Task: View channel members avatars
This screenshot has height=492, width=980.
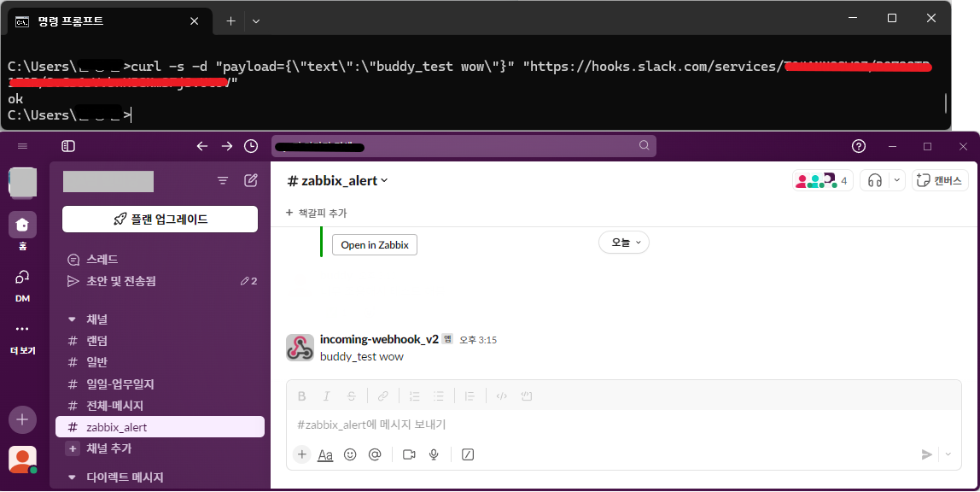Action: pyautogui.click(x=822, y=181)
